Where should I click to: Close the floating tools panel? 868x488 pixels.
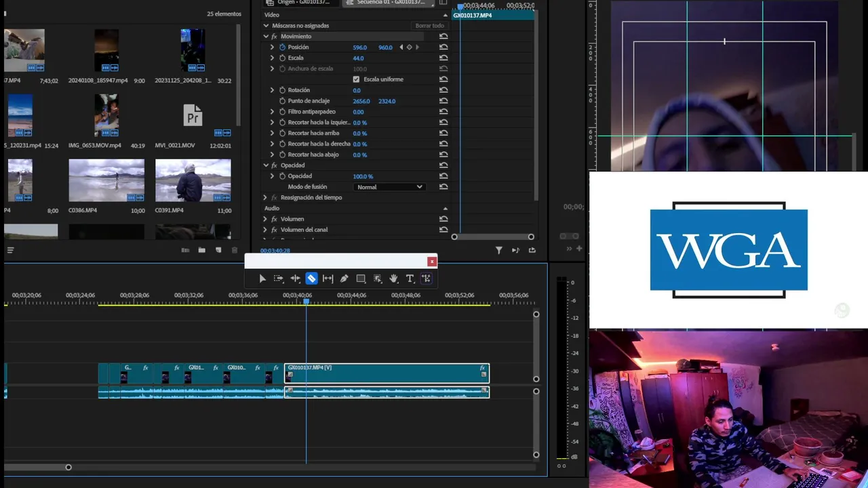pos(432,262)
